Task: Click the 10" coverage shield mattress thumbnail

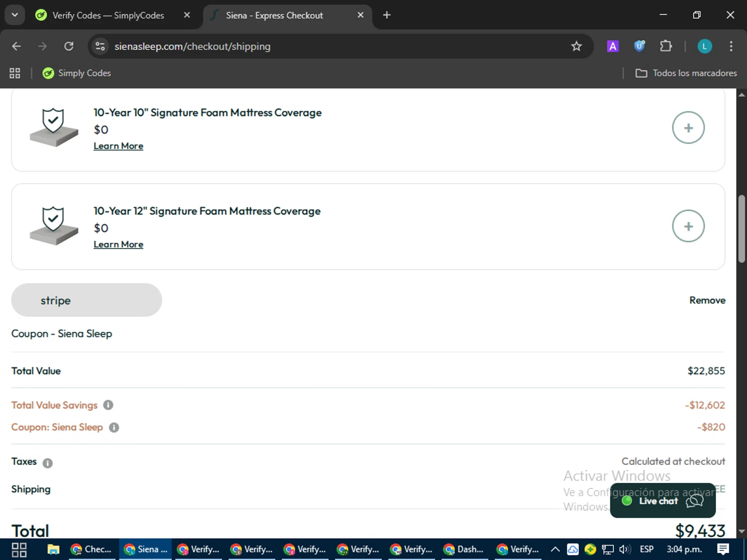Action: pyautogui.click(x=54, y=127)
